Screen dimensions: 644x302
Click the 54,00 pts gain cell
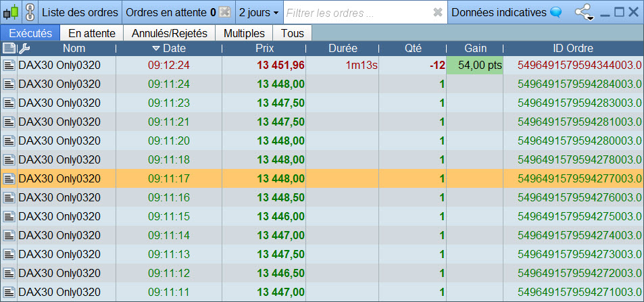tap(475, 66)
